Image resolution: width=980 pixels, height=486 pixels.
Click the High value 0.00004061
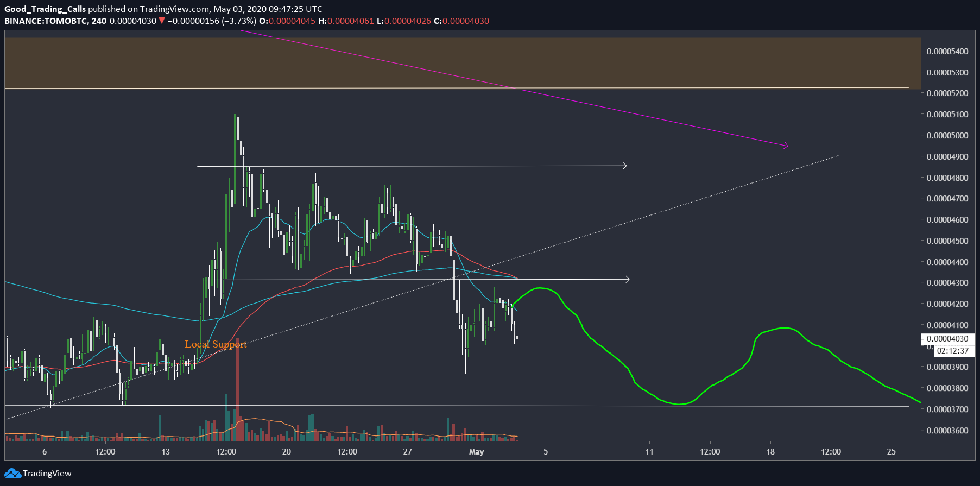coord(351,21)
